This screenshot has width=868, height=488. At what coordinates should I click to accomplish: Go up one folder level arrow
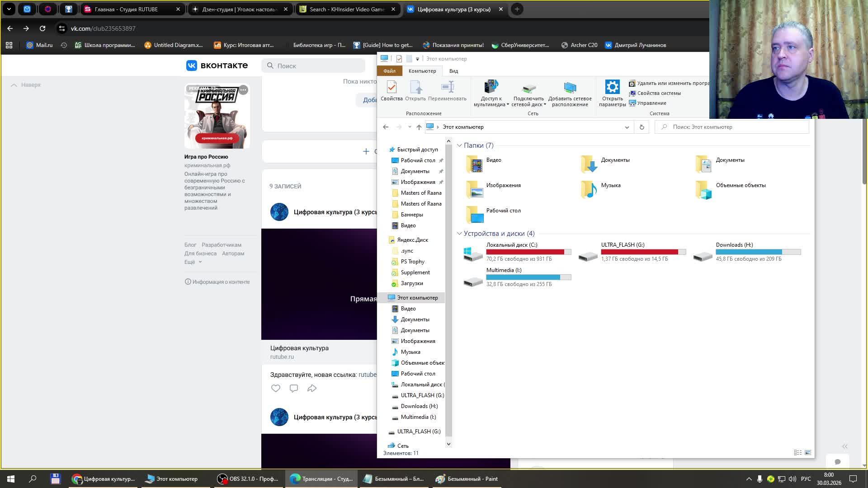[419, 127]
